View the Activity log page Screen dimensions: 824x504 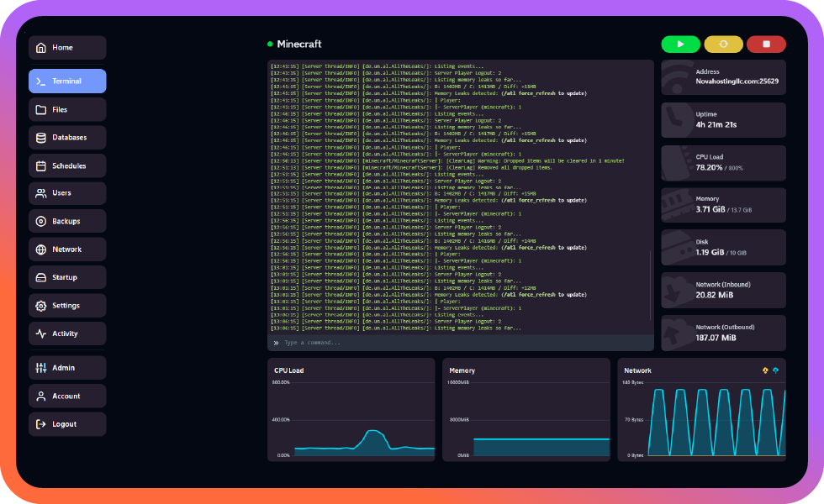(x=67, y=333)
